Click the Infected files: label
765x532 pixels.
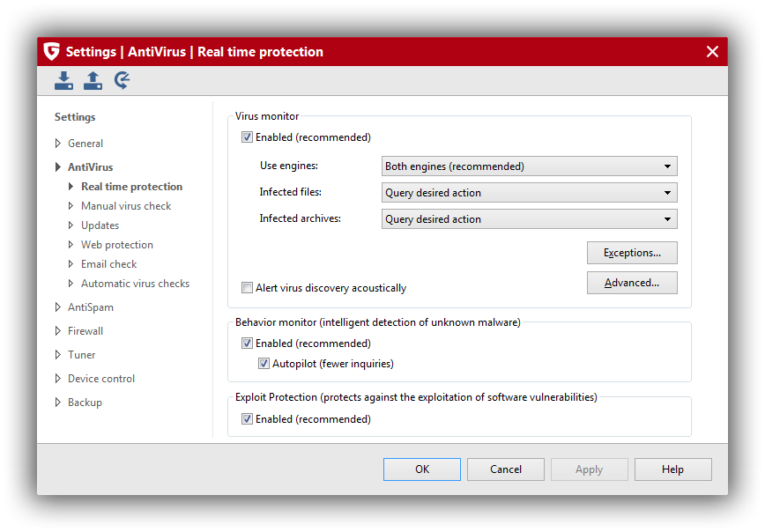click(x=290, y=192)
